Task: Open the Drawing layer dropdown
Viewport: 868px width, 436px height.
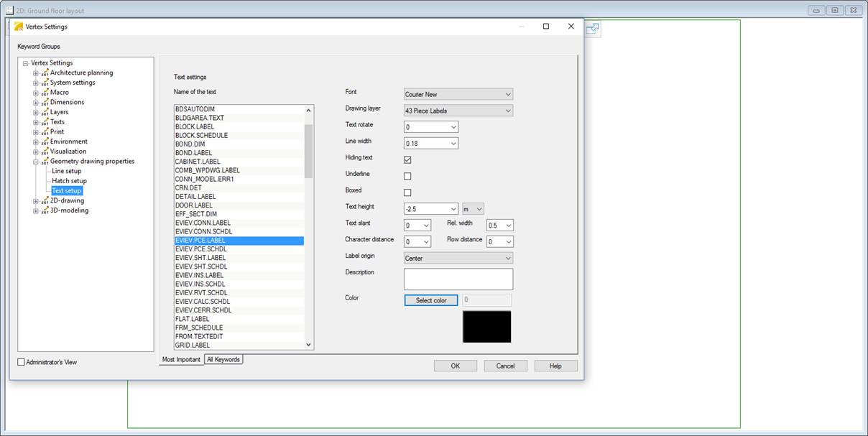Action: point(458,111)
